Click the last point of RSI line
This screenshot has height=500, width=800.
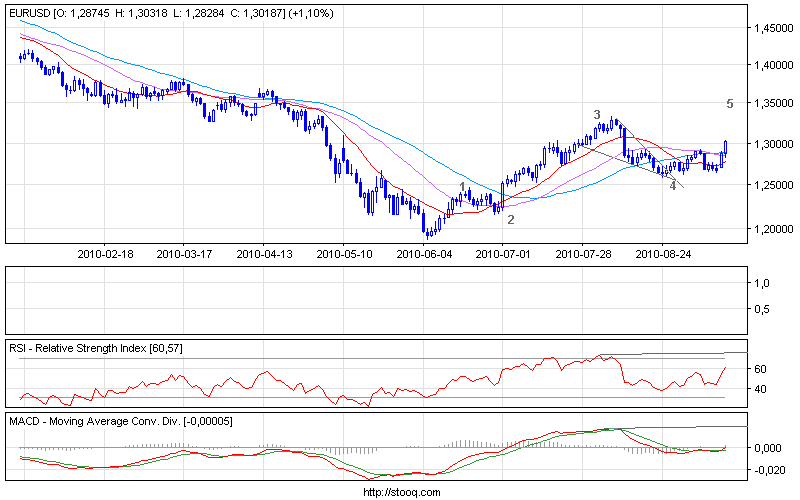(x=725, y=367)
